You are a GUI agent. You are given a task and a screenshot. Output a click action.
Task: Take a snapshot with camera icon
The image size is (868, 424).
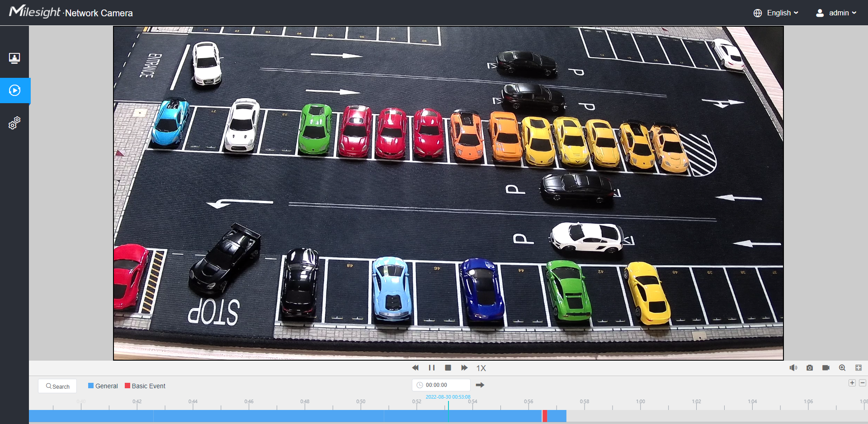coord(810,368)
